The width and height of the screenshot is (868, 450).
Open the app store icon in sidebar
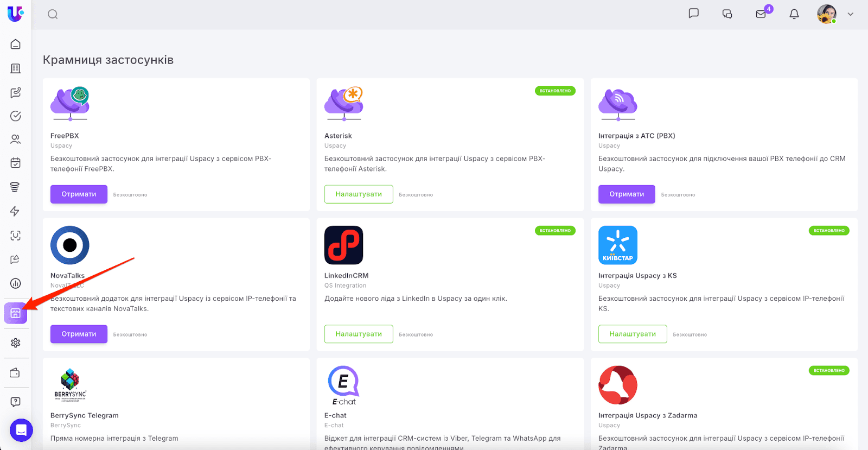point(15,313)
